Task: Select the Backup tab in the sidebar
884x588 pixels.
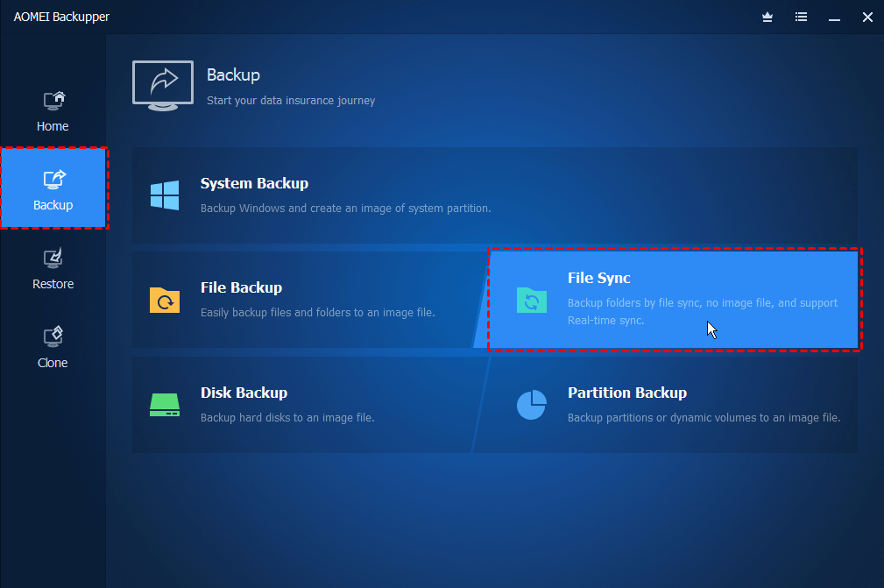Action: click(53, 189)
